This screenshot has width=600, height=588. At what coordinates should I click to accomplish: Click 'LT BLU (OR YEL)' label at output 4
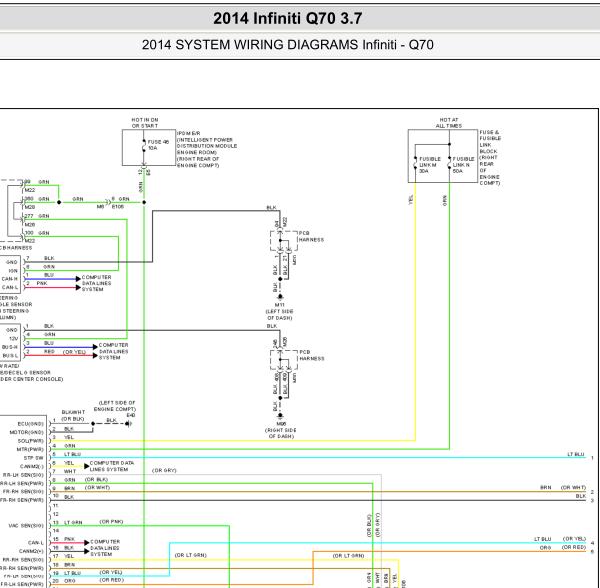click(560, 539)
